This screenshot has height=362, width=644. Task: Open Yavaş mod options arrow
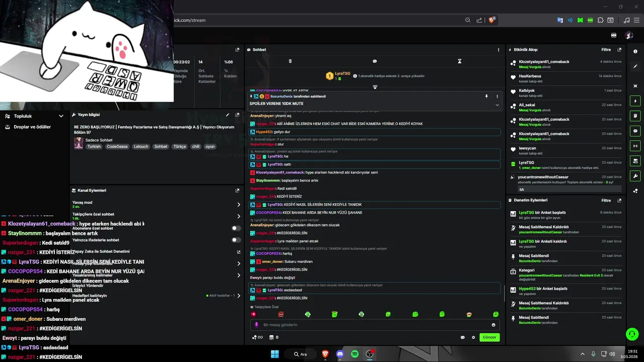point(238,205)
